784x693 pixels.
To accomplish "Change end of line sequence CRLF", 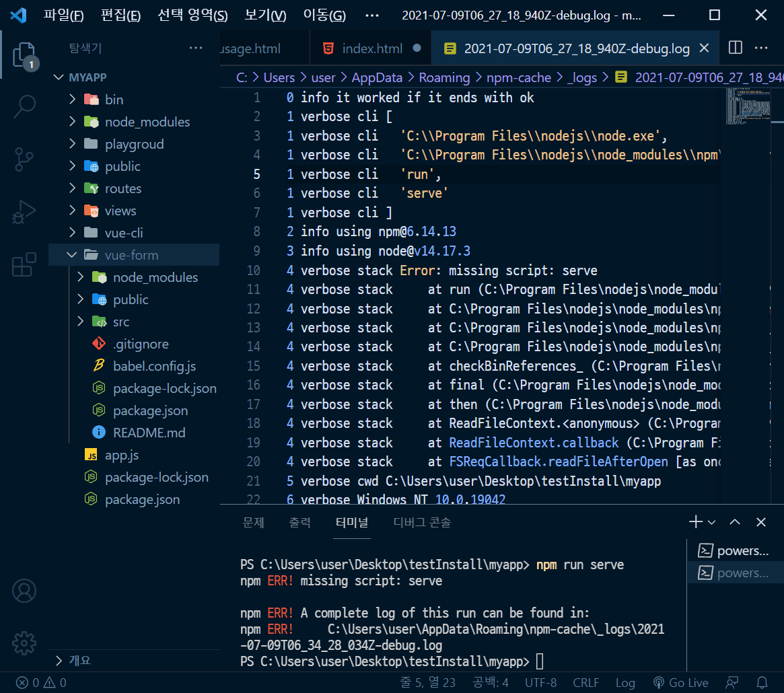I will coord(586,682).
